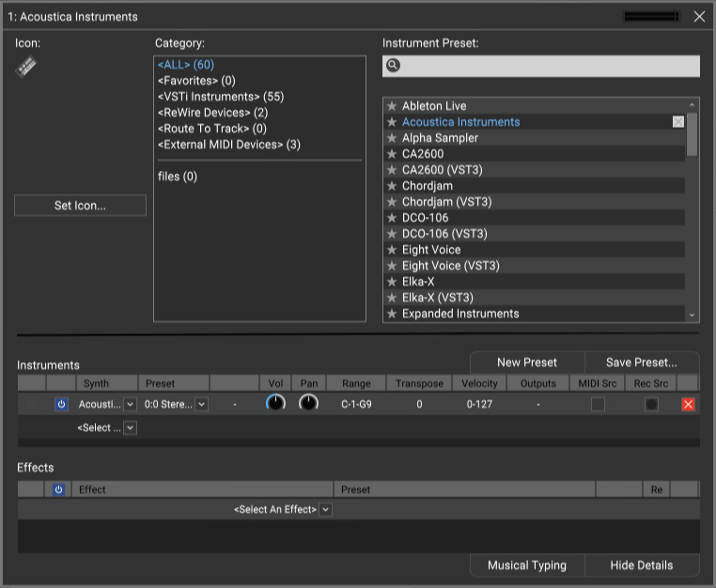Star the DCO-106 preset (non-VST3)
Image resolution: width=716 pixels, height=588 pixels.
tap(391, 218)
